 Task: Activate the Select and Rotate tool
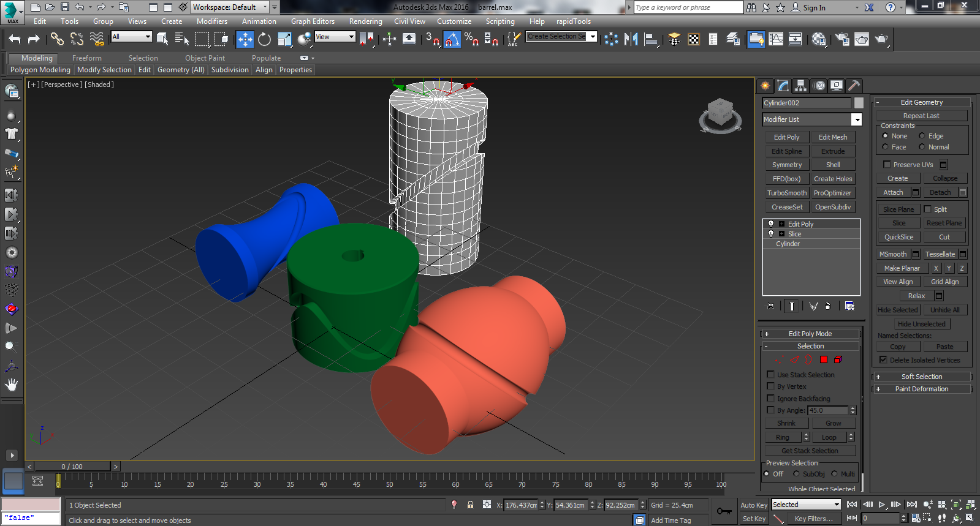pos(264,39)
